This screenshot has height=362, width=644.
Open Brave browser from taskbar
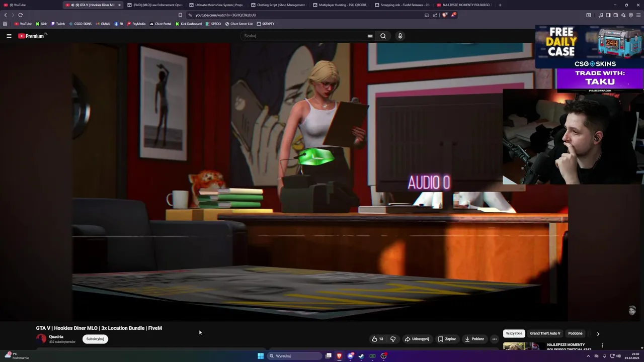pyautogui.click(x=339, y=356)
